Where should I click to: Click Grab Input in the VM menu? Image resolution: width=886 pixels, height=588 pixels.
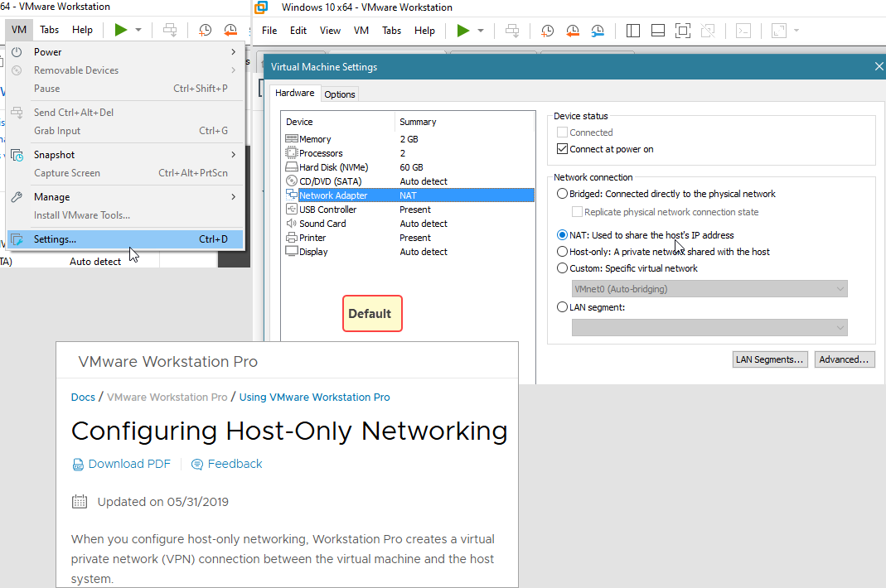[125, 131]
